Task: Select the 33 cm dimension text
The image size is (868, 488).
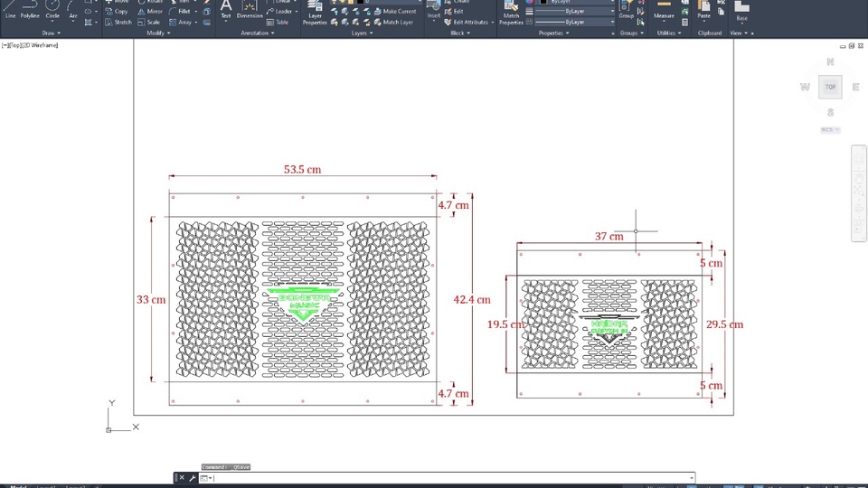Action: (x=151, y=299)
